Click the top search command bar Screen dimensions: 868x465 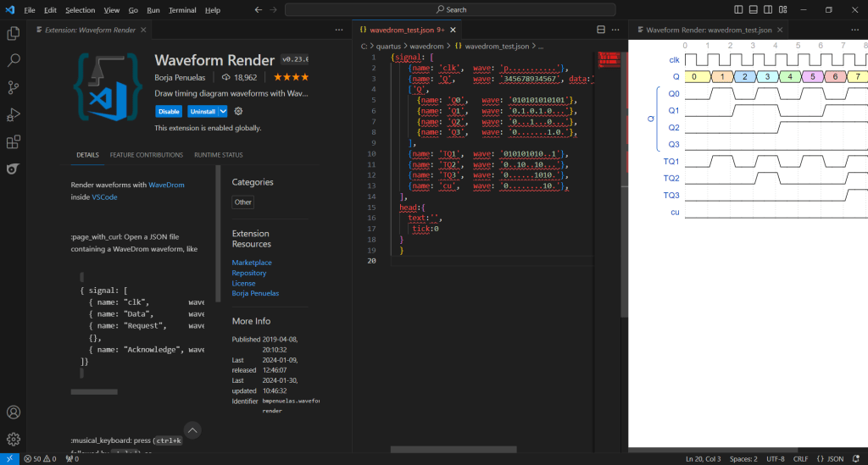[450, 10]
